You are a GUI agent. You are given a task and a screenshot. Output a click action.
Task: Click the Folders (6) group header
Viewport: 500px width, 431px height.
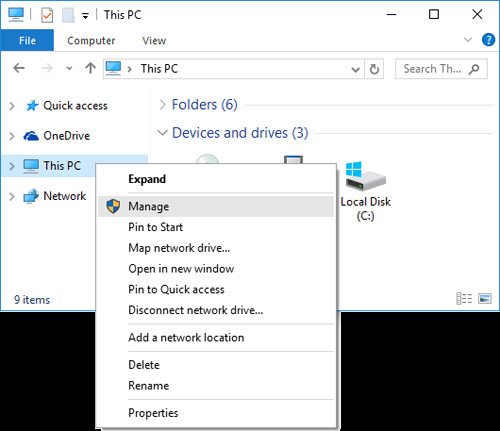(204, 105)
